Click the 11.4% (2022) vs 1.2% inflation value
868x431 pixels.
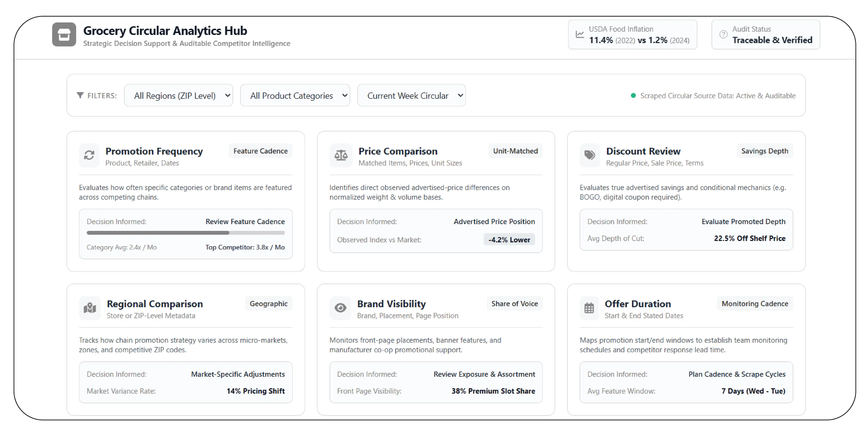click(x=639, y=40)
